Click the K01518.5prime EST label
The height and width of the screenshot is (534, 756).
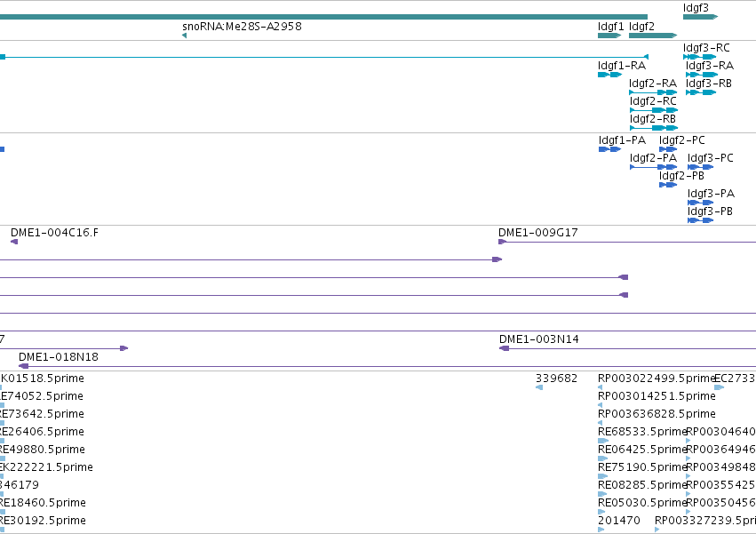coord(43,379)
